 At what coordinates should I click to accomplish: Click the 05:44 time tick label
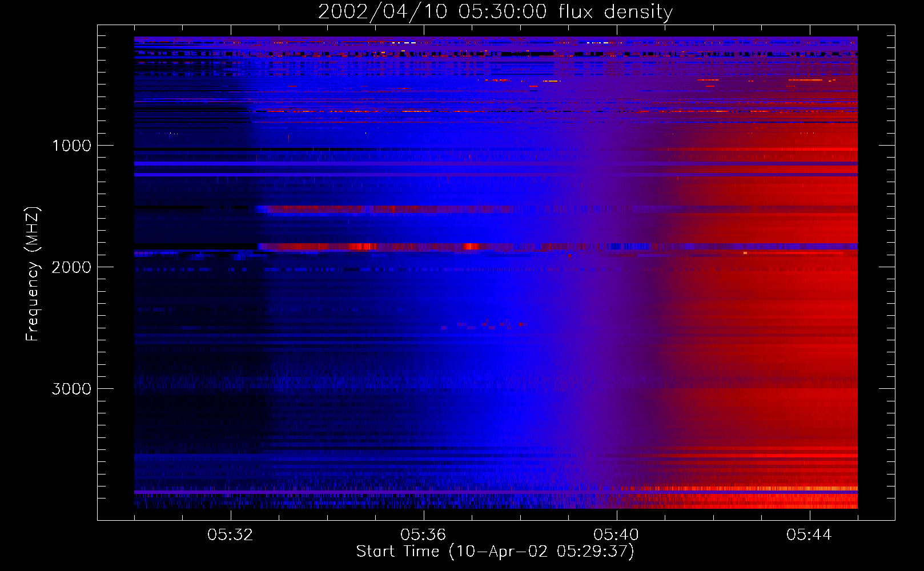[809, 535]
